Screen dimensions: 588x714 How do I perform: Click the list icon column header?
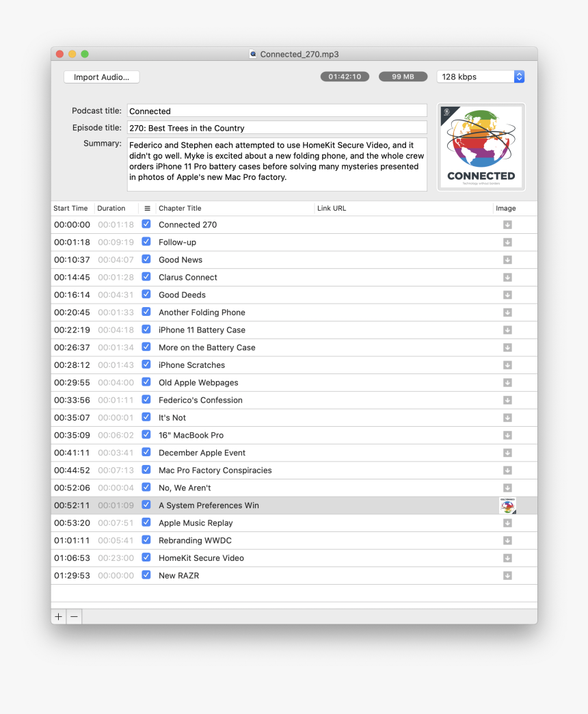pyautogui.click(x=147, y=209)
